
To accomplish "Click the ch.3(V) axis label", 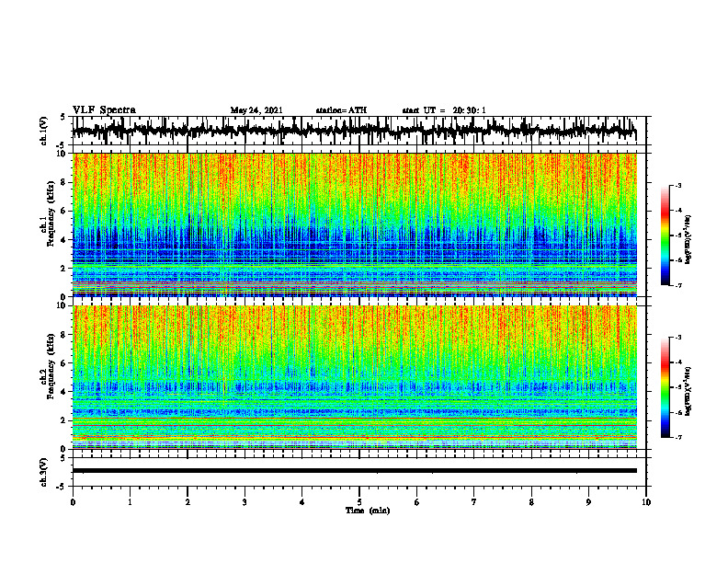I will pos(44,473).
